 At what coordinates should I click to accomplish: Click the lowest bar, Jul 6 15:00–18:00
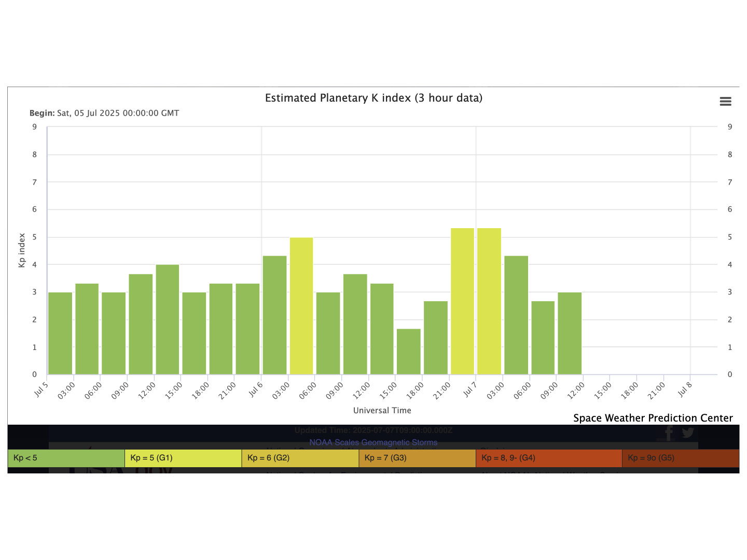tap(409, 352)
